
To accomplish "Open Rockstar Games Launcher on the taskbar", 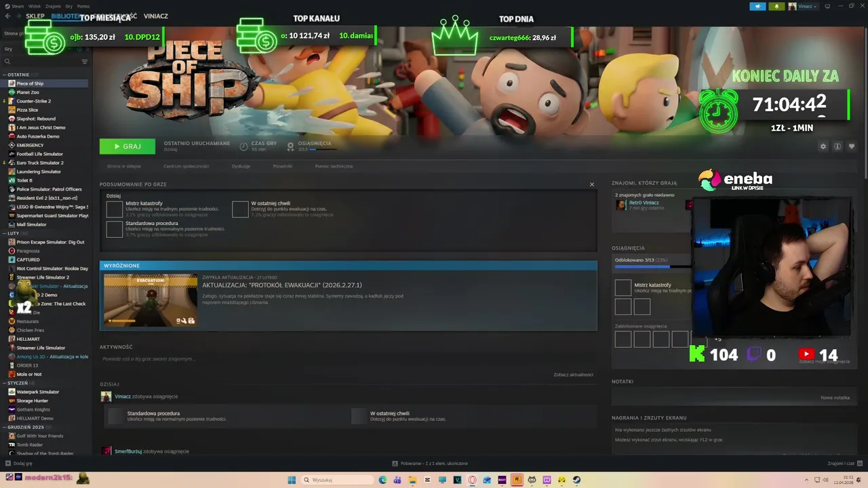I will 517,480.
